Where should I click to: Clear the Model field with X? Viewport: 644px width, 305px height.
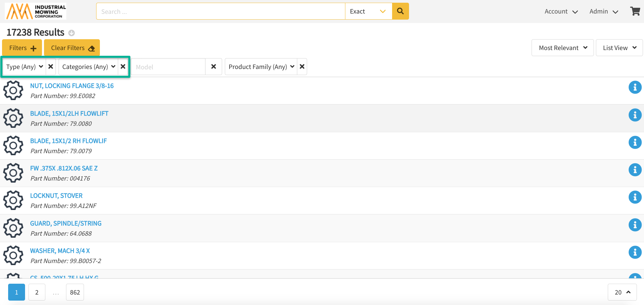[x=214, y=67]
